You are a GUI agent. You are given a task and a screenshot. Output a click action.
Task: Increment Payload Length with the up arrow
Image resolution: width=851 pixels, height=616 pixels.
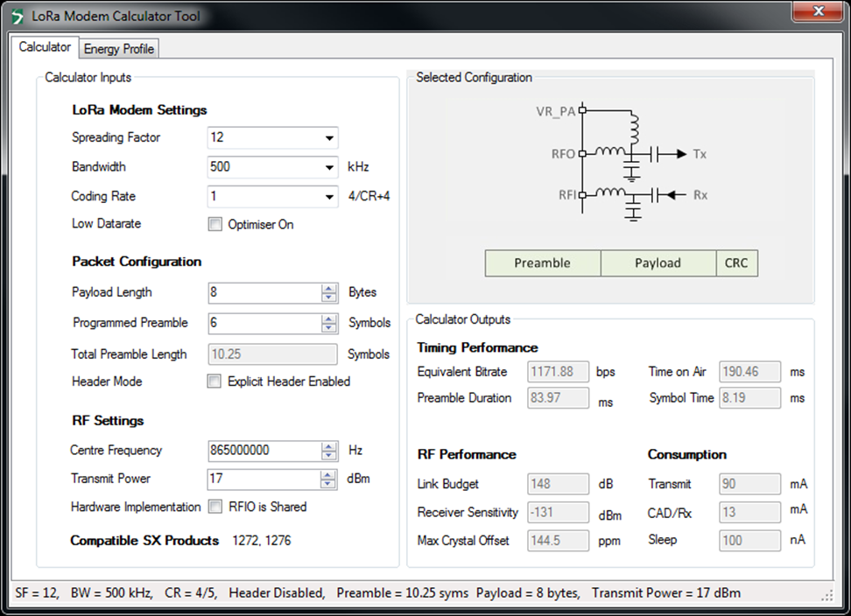coord(329,288)
